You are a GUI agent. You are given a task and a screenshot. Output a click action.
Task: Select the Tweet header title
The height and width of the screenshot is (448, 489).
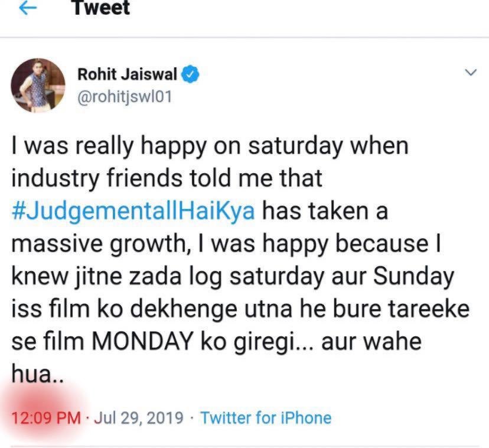100,8
